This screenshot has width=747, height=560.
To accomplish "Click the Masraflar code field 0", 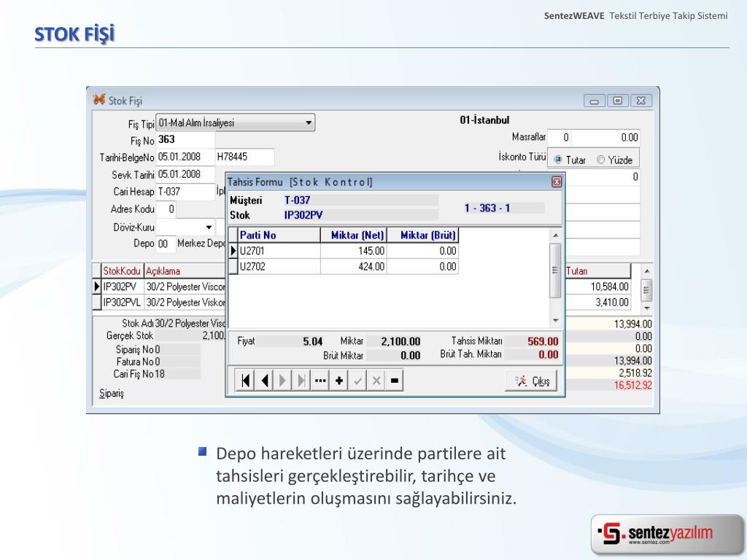I will (x=560, y=138).
